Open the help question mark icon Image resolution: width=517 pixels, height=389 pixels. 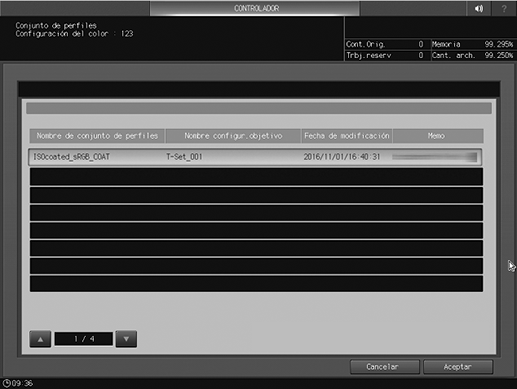click(x=504, y=8)
